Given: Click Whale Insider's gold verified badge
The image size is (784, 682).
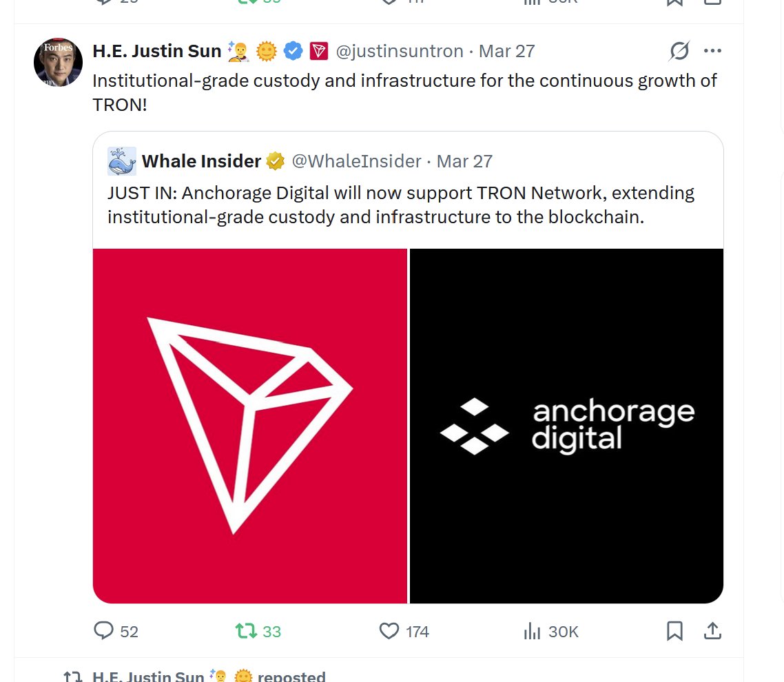Looking at the screenshot, I should coord(276,161).
